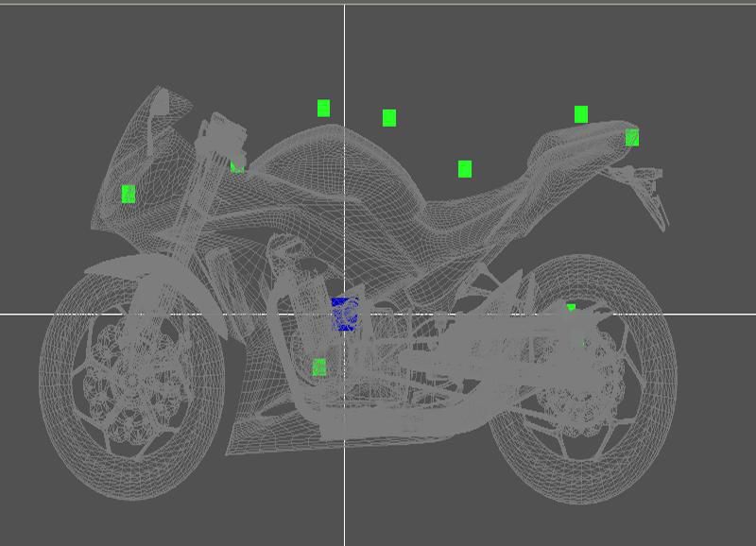
Task: Pick the green marker floating above the rider seat
Action: [x=465, y=169]
